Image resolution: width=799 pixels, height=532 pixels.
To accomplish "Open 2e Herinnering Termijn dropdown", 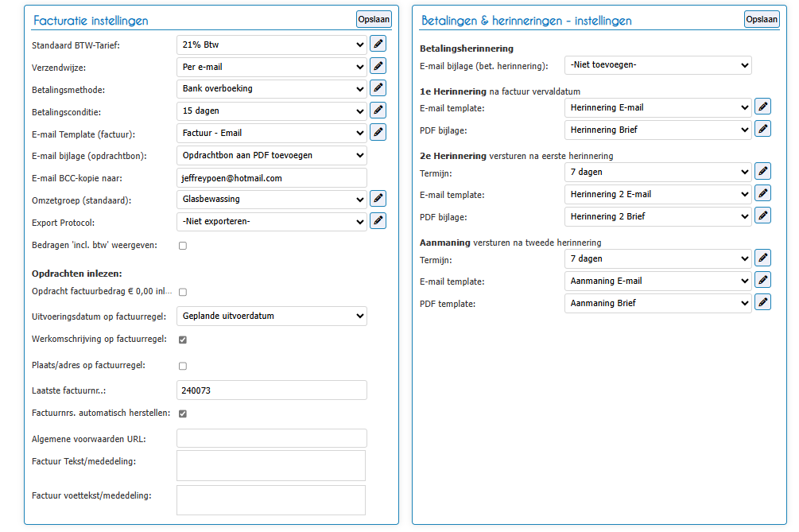I will point(657,173).
